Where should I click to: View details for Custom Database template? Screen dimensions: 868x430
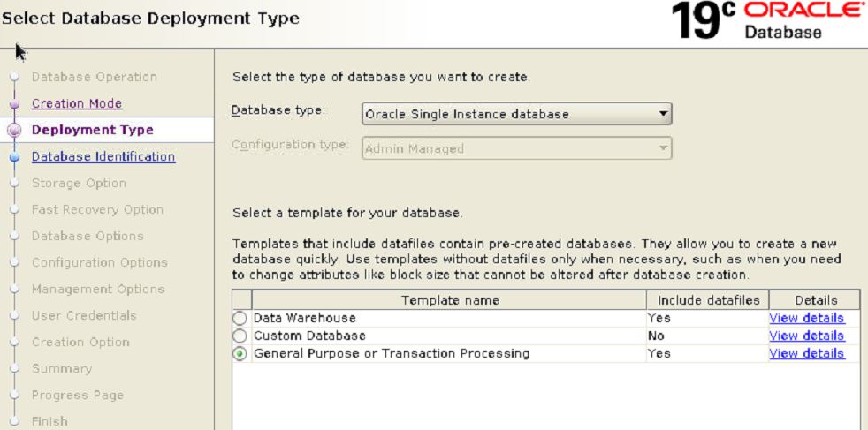pyautogui.click(x=806, y=336)
